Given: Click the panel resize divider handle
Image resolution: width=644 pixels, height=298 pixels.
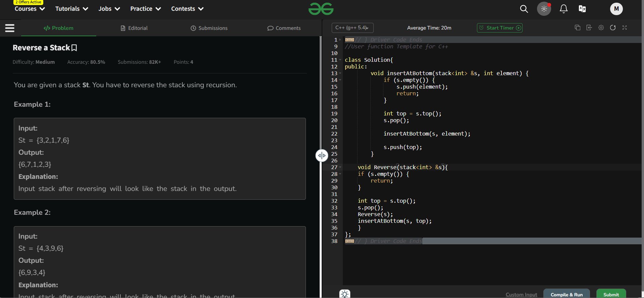Looking at the screenshot, I should [322, 155].
